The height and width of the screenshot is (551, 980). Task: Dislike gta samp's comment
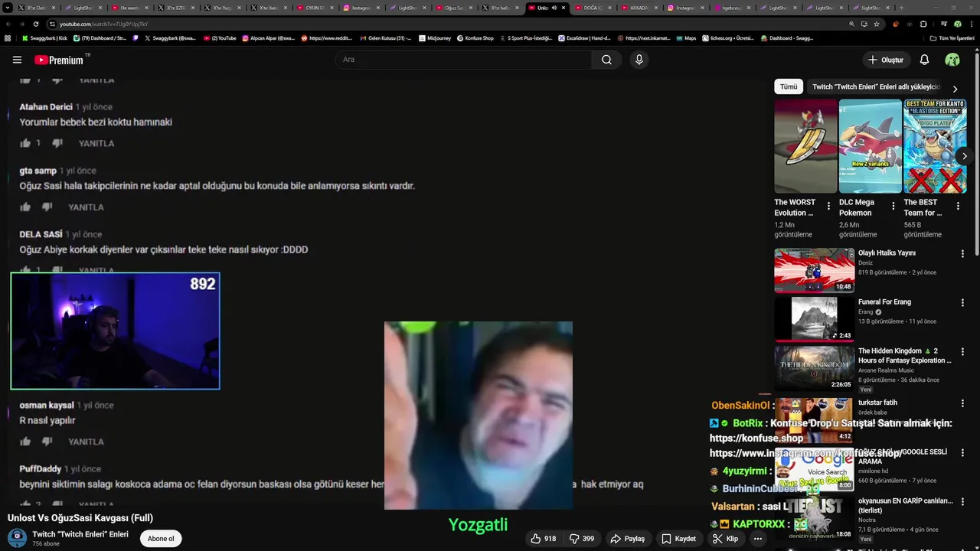click(47, 207)
